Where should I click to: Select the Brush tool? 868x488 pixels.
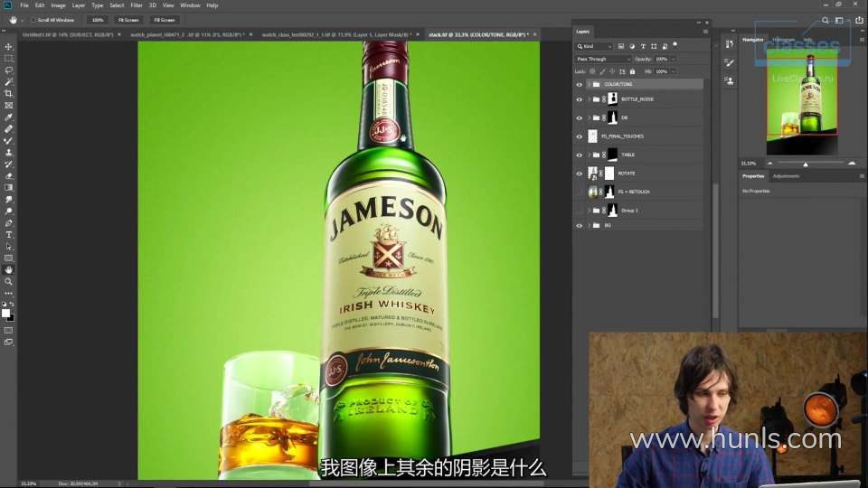pyautogui.click(x=8, y=141)
